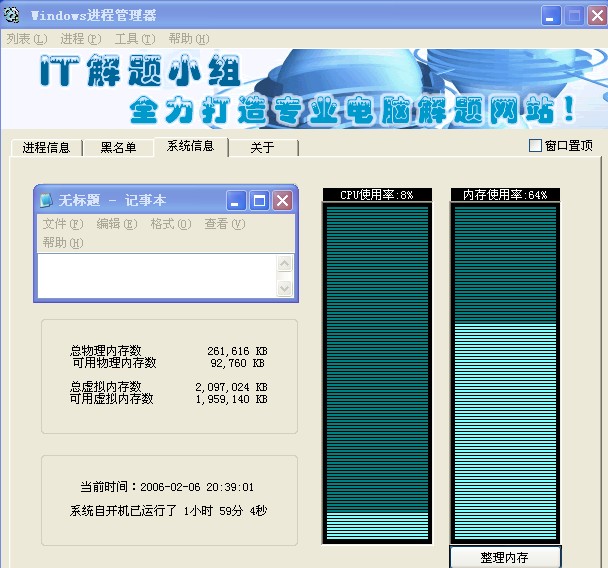This screenshot has width=608, height=568.
Task: Open 编辑(E) menu in Notepad
Action: point(117,224)
